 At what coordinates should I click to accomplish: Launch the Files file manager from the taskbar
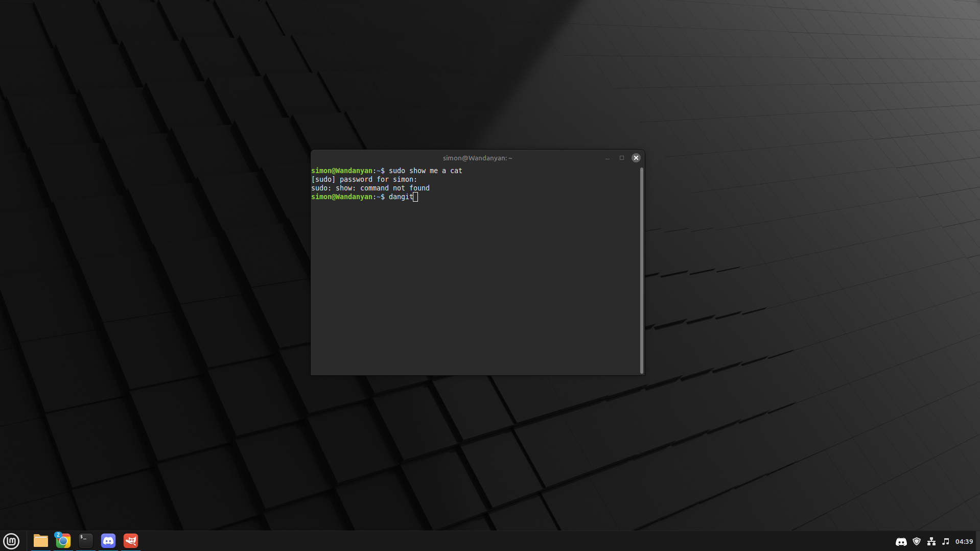click(40, 540)
